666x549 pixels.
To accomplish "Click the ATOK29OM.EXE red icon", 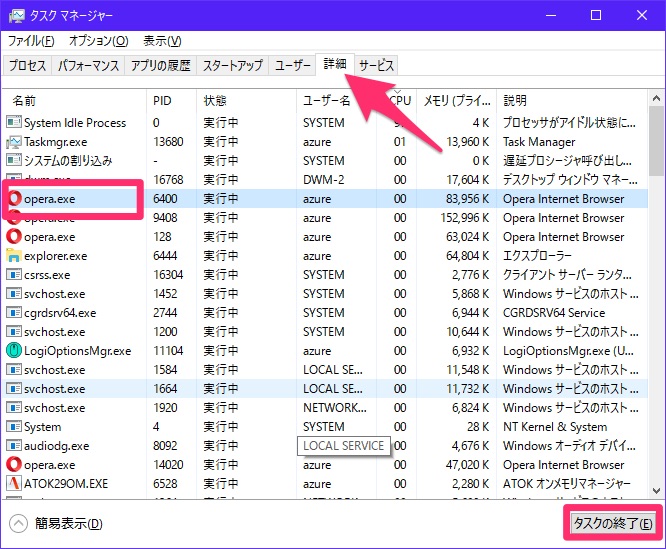I will (14, 483).
